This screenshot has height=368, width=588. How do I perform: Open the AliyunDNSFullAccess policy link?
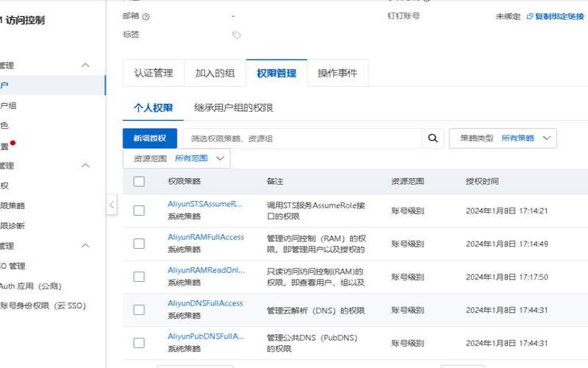[205, 303]
